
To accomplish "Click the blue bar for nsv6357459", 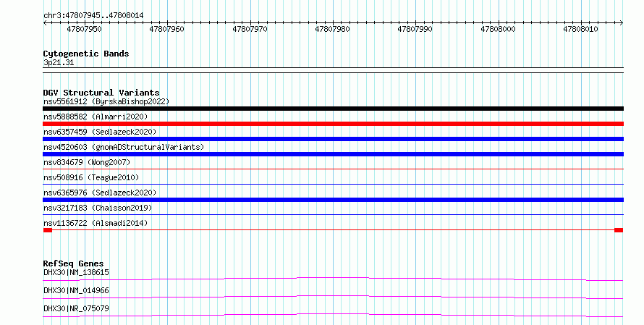I will coord(333,139).
